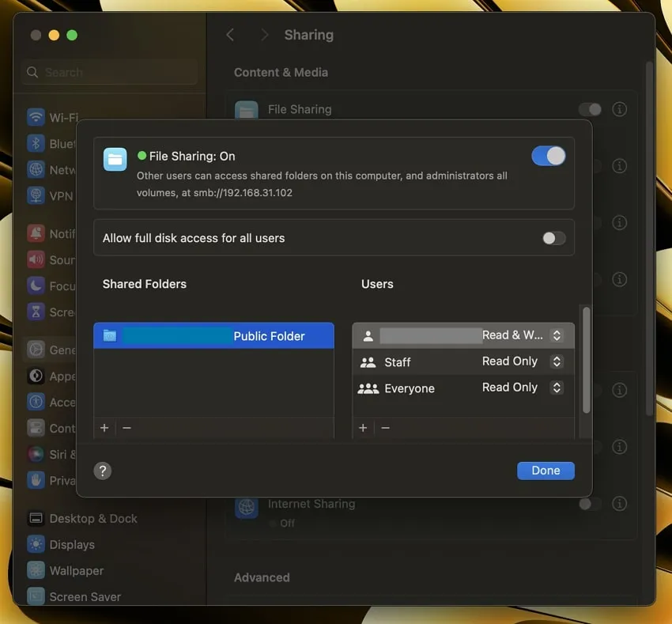Enable full disk access for all users
This screenshot has width=672, height=624.
tap(553, 238)
